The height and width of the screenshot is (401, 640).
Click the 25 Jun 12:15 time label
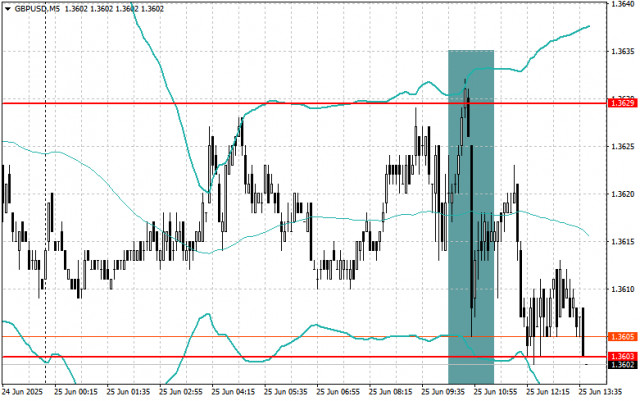[548, 392]
